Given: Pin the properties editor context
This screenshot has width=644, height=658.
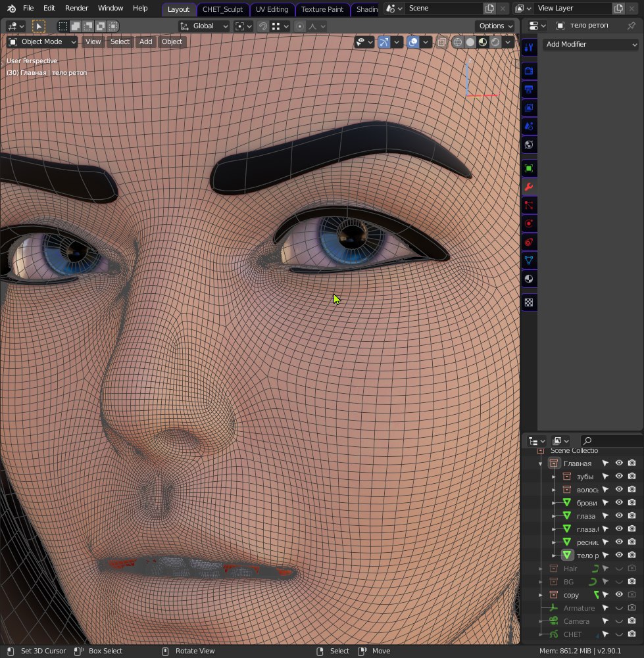Looking at the screenshot, I should [x=632, y=26].
